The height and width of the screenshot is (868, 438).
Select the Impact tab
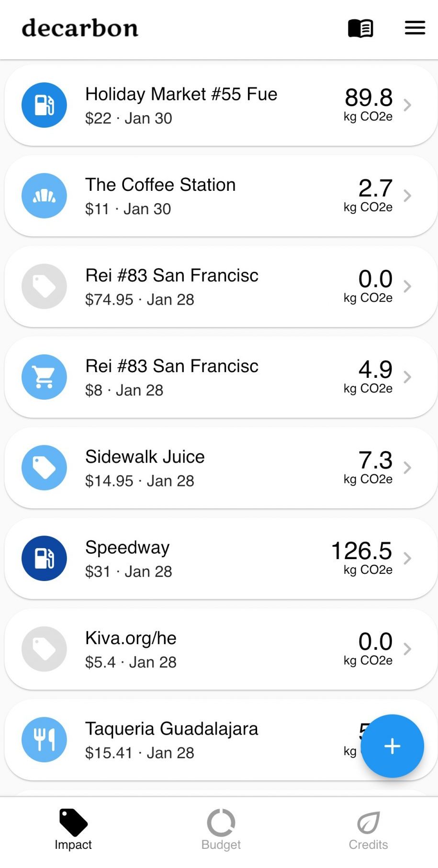(x=73, y=830)
